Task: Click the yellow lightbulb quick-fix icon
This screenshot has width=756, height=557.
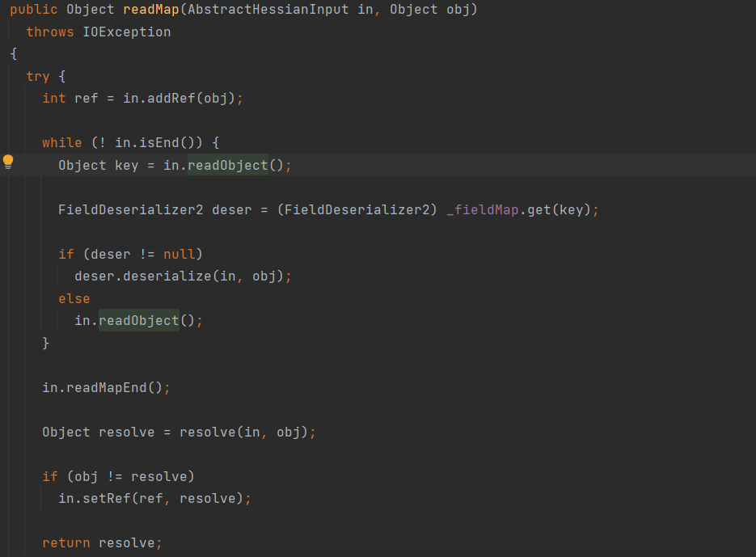Action: pyautogui.click(x=8, y=161)
